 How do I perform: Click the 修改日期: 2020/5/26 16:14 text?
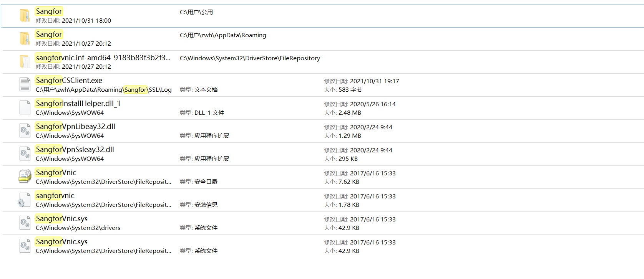360,104
